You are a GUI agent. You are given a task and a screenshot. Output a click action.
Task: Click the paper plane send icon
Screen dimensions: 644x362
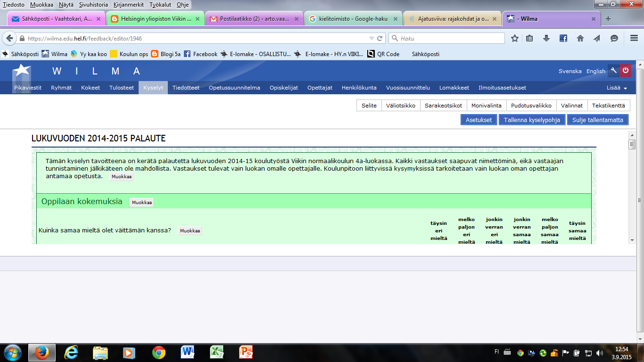pos(597,38)
